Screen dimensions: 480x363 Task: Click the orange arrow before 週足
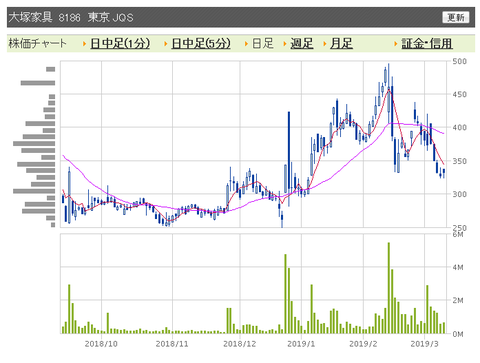[285, 44]
